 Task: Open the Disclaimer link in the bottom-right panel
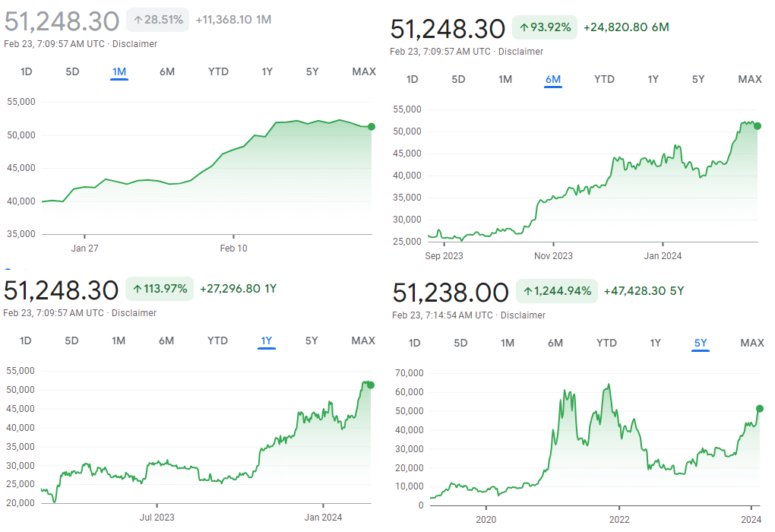pos(523,315)
